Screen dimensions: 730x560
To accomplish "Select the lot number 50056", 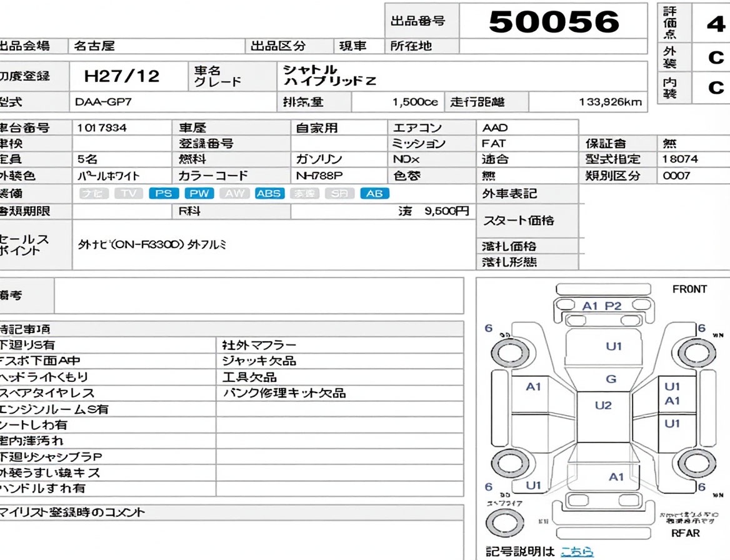I will point(554,21).
